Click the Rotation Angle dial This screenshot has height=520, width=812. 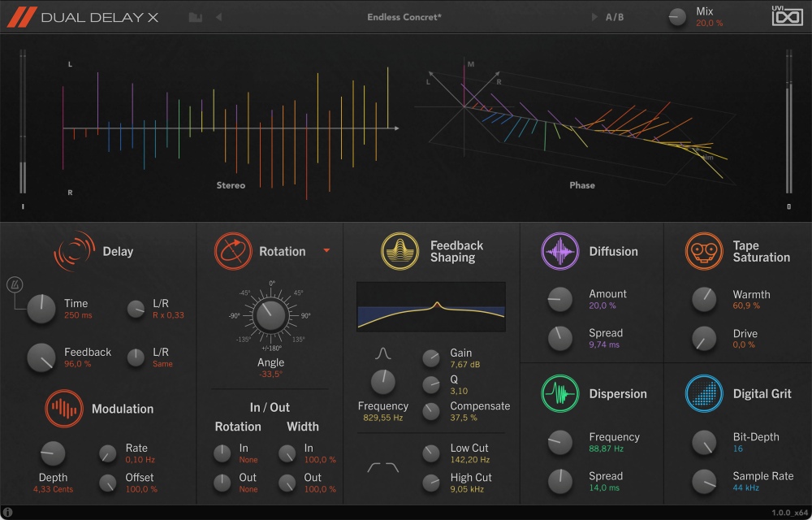[270, 315]
